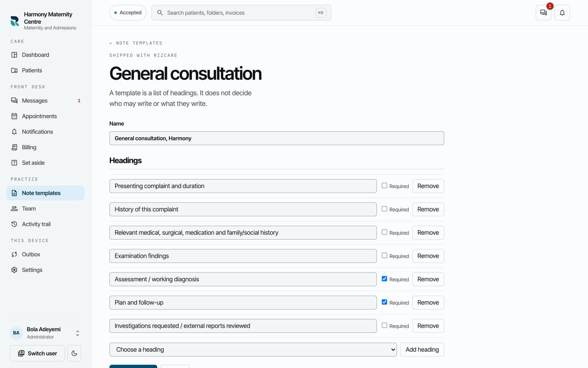Click the Harmony Maternity Centre logo icon
The image size is (588, 368).
[15, 21]
